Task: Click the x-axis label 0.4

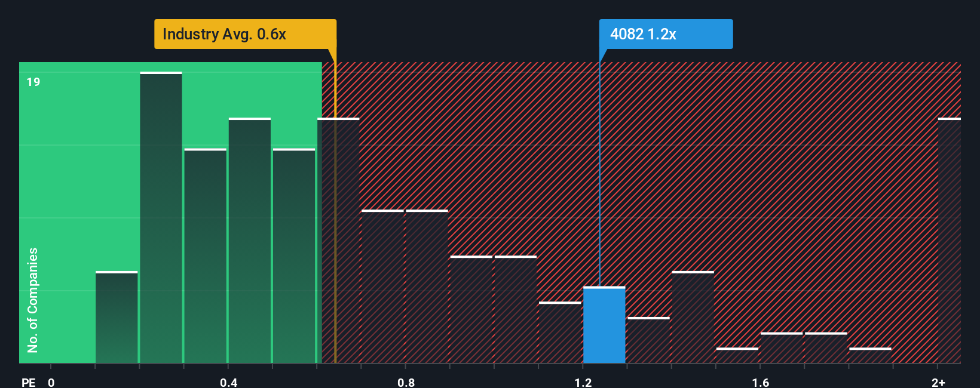Action: 228,382
